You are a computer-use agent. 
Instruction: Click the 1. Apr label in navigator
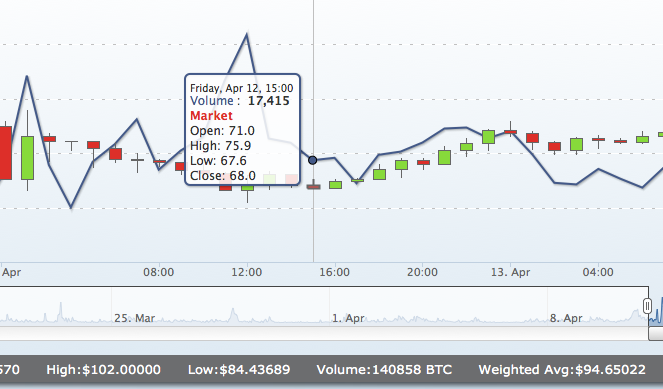(348, 318)
